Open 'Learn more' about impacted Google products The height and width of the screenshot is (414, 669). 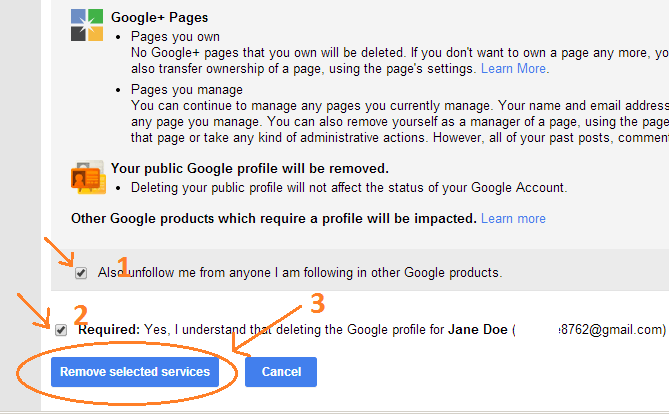pos(513,219)
